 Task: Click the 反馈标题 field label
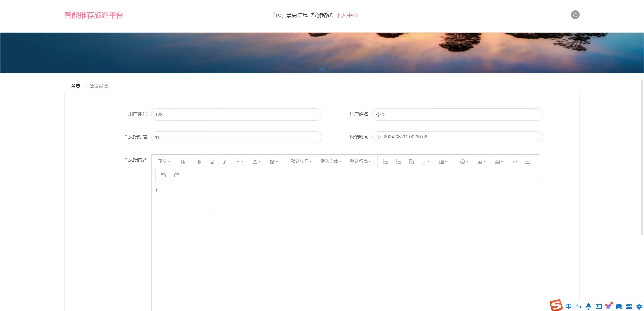pos(138,137)
